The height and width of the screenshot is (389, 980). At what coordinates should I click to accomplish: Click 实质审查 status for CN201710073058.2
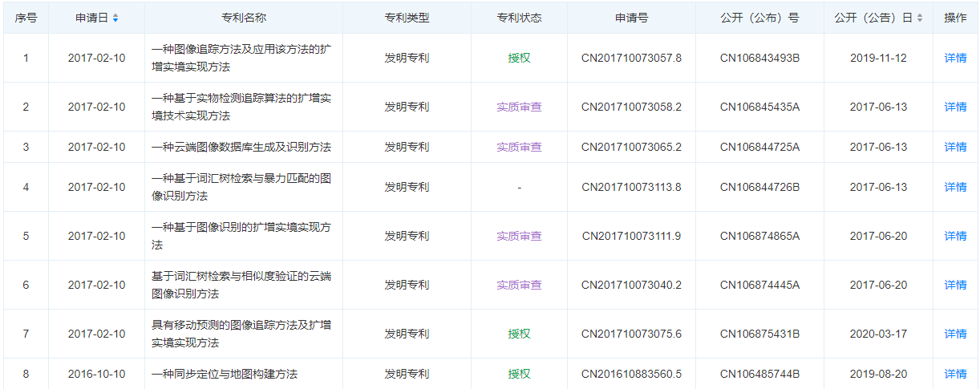pyautogui.click(x=519, y=107)
